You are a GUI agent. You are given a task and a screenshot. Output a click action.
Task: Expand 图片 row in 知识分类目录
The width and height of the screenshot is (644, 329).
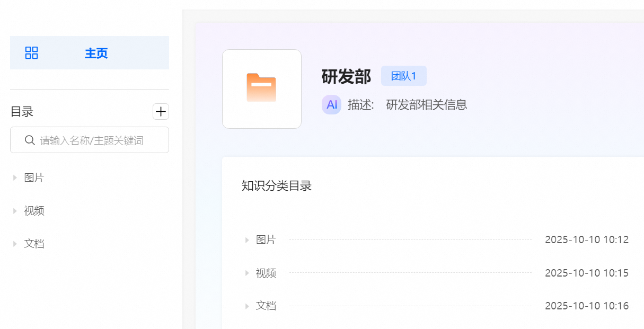point(247,240)
